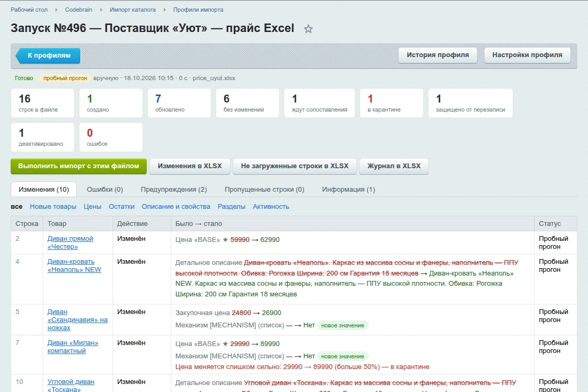The image size is (588, 392).
Task: Click the «0 ошибок» counter card
Action: pos(111,137)
